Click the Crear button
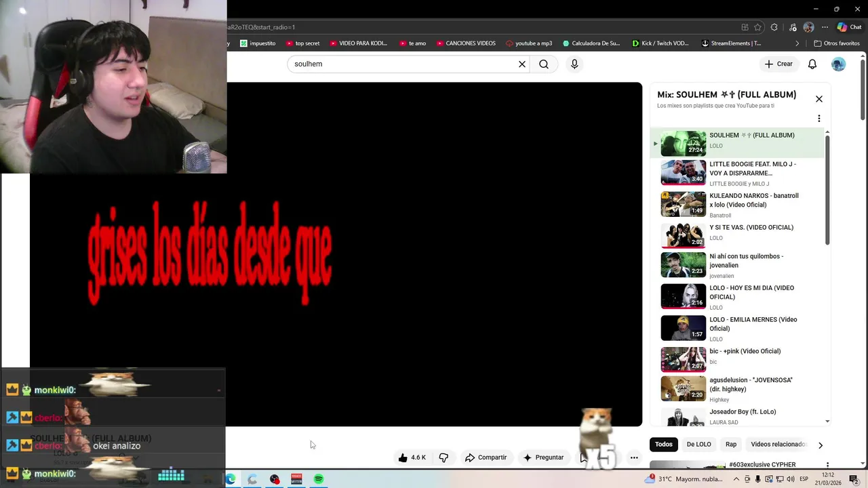Image resolution: width=868 pixels, height=488 pixels. click(778, 64)
